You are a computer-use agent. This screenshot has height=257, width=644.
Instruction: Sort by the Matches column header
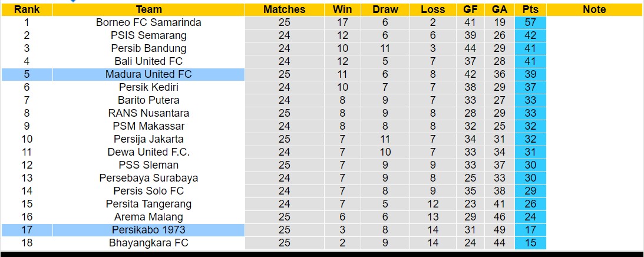285,9
